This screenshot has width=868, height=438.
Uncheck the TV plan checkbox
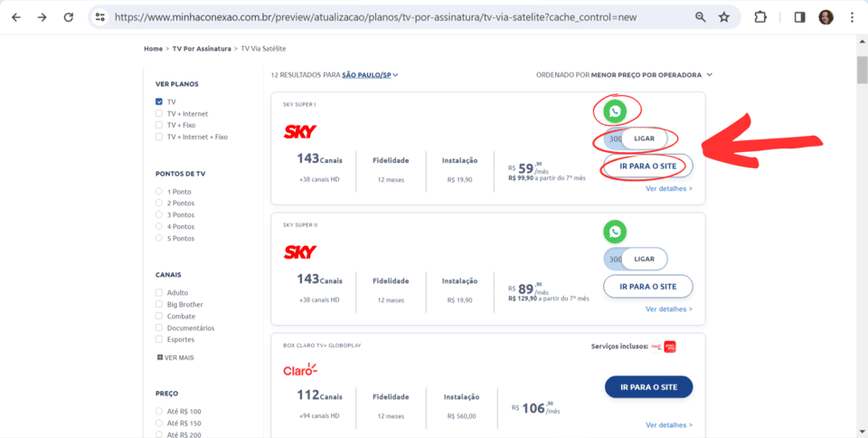[159, 102]
